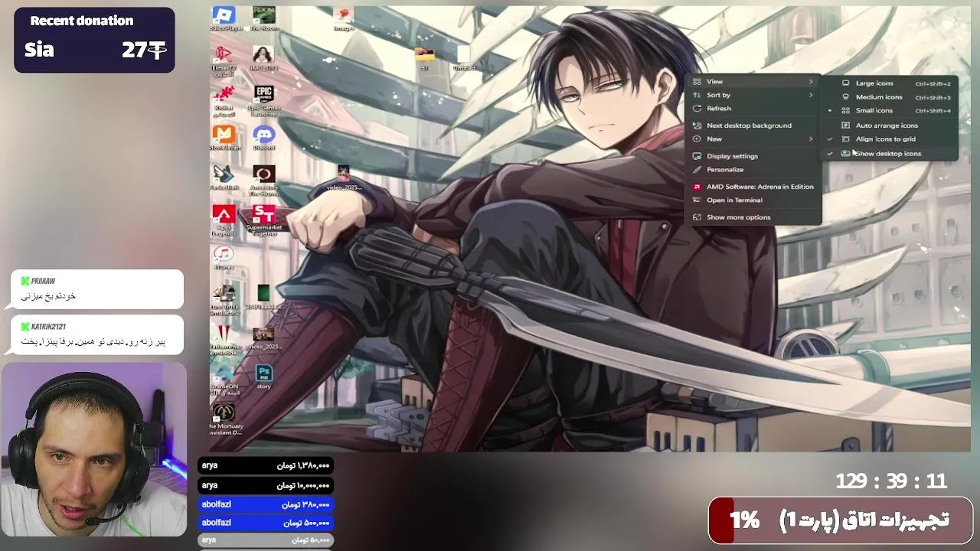The height and width of the screenshot is (551, 980).
Task: Expand the Sort by submenu
Action: tap(753, 95)
